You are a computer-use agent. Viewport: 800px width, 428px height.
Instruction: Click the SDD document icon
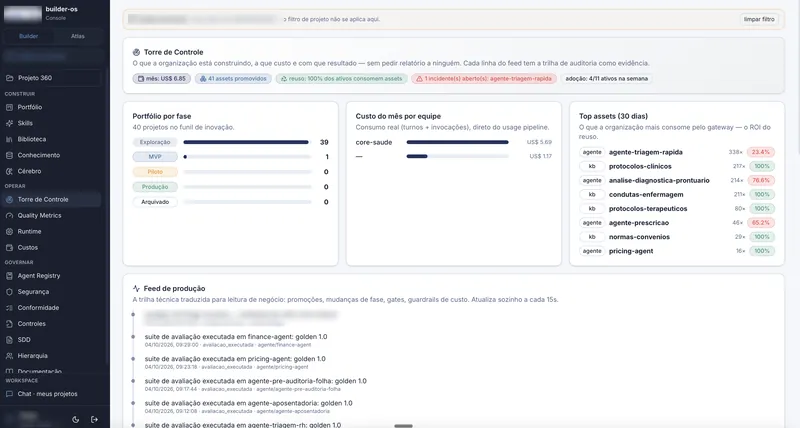[x=9, y=340]
